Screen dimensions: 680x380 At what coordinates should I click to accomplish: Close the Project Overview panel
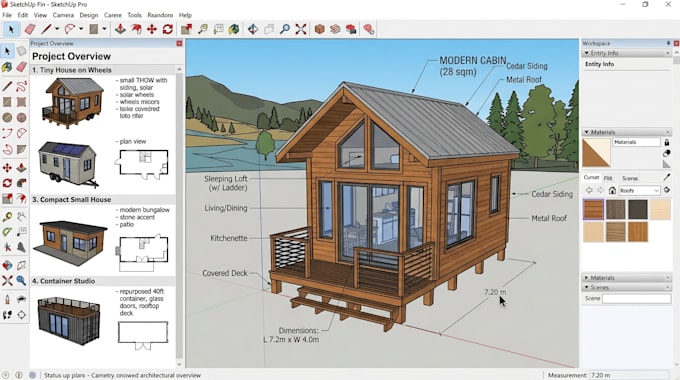coord(179,43)
